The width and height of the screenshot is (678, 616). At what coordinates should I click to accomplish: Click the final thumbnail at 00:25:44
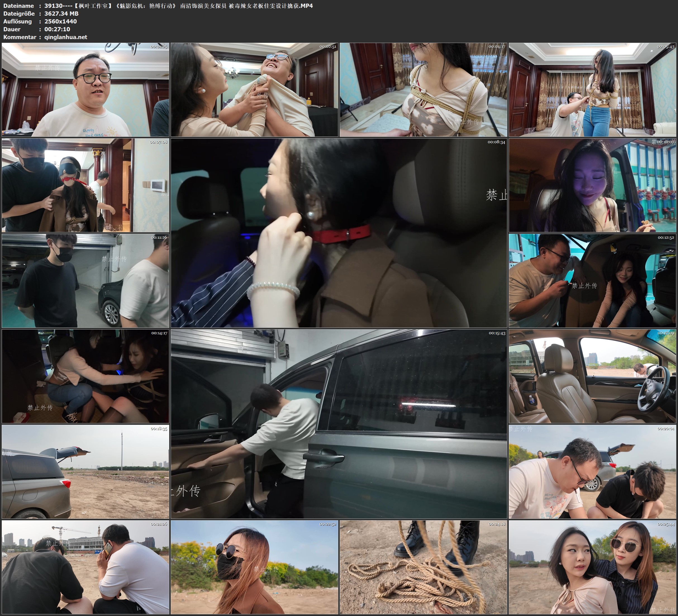point(592,567)
